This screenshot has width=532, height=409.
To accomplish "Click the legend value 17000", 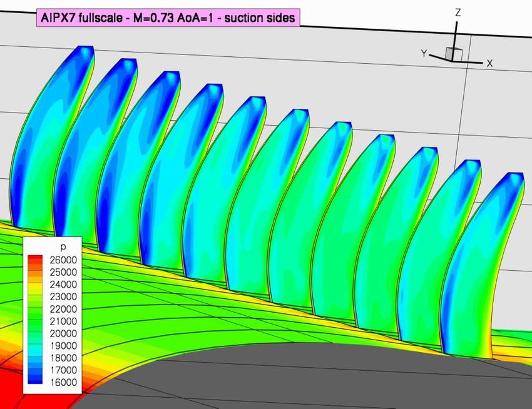I will tap(63, 370).
